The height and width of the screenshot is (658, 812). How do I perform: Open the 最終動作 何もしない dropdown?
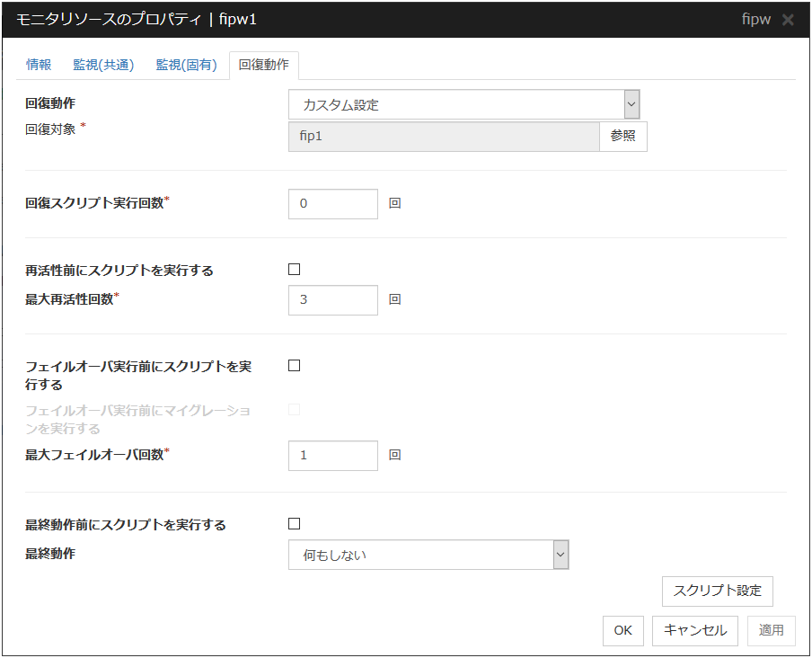(x=428, y=556)
